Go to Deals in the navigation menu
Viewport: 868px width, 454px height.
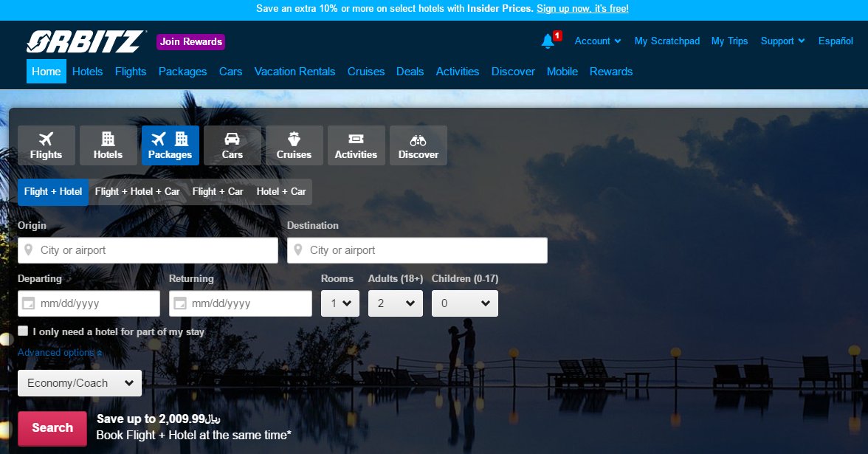coord(410,72)
